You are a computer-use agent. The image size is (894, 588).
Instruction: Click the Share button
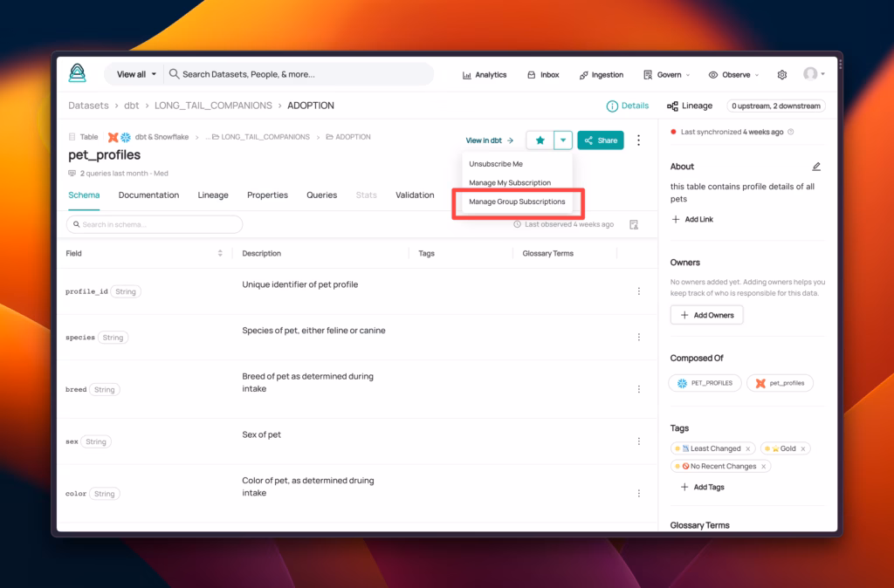coord(601,140)
